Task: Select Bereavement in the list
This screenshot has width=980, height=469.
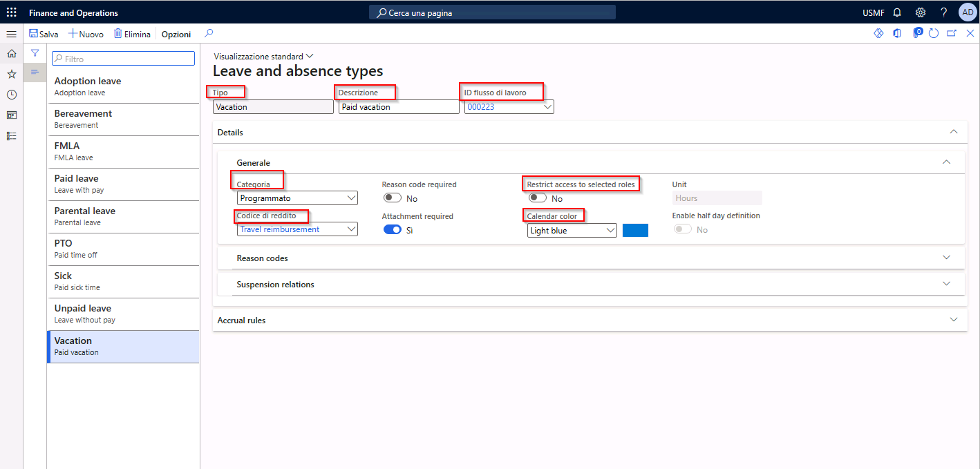Action: (123, 119)
